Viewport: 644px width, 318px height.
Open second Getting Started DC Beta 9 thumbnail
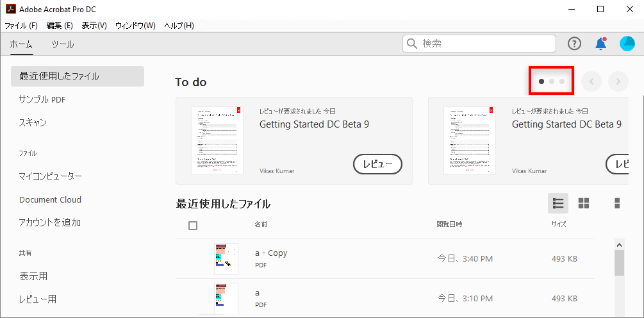(x=470, y=140)
